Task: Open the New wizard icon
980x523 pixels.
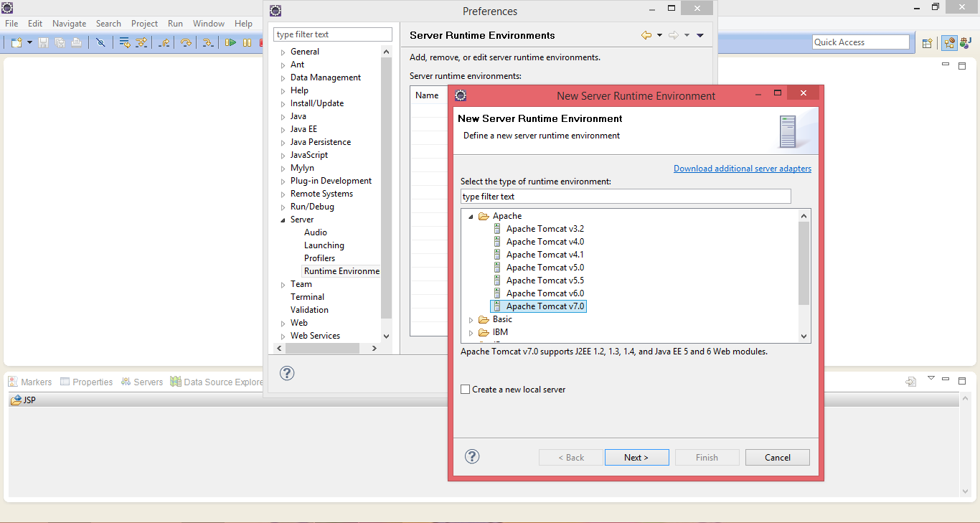Action: point(14,42)
